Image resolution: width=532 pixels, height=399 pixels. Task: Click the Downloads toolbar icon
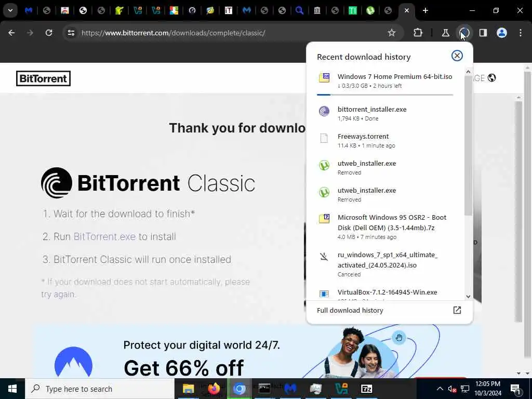point(464,33)
